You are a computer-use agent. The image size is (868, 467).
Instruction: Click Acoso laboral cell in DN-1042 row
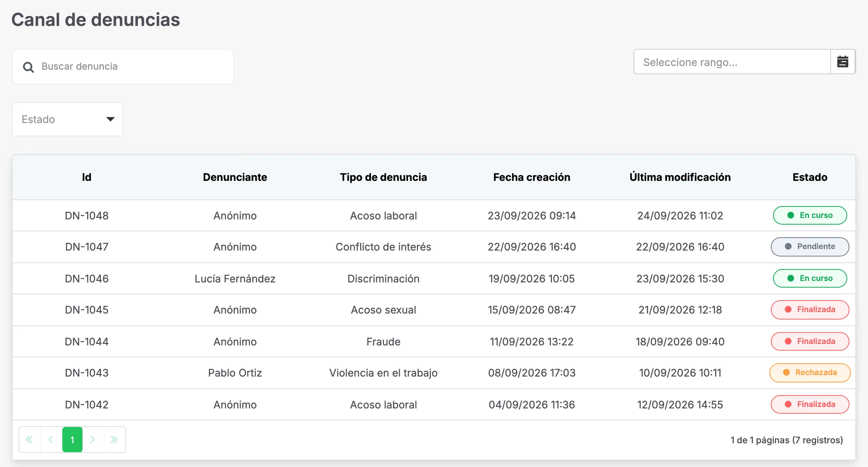(x=384, y=405)
